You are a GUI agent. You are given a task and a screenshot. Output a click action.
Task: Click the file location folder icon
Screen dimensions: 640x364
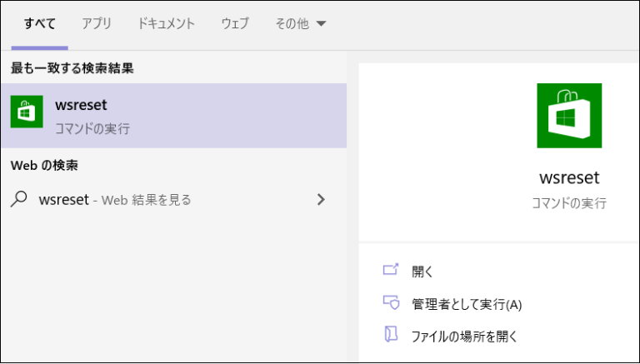click(x=391, y=336)
